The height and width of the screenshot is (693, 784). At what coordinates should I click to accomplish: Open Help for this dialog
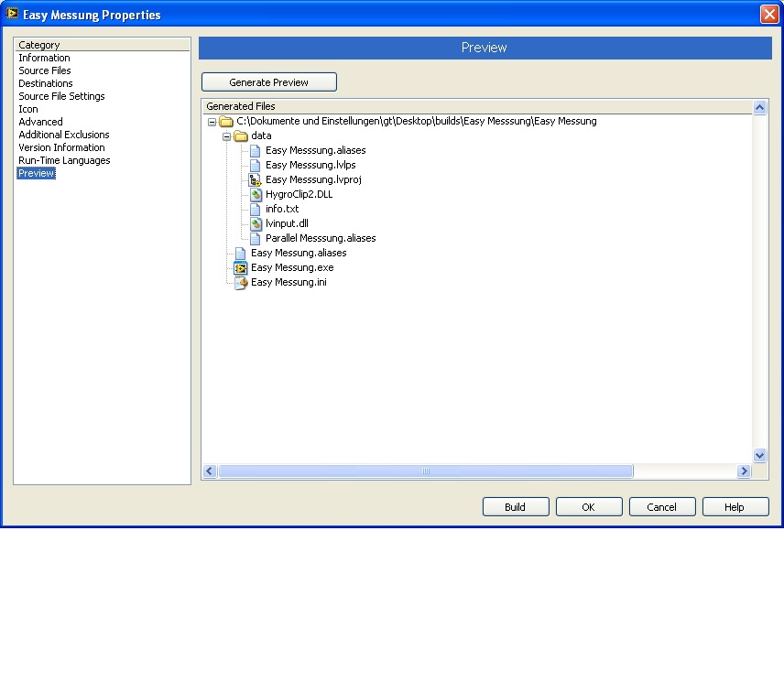point(735,506)
